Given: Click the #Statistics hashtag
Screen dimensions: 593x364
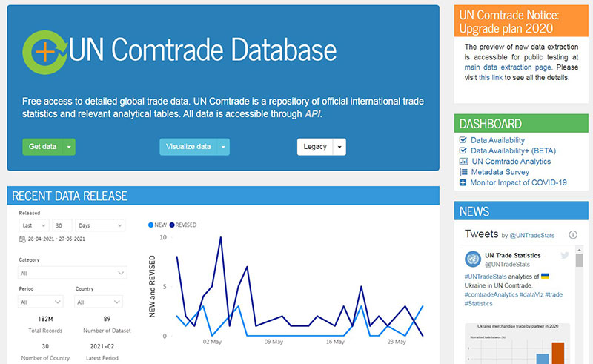Looking at the screenshot, I should click(478, 303).
